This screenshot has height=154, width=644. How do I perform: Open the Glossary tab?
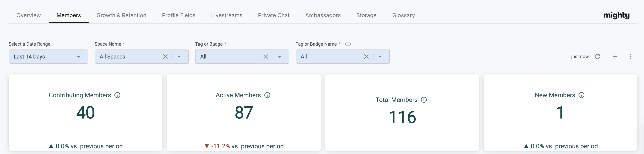(x=404, y=15)
